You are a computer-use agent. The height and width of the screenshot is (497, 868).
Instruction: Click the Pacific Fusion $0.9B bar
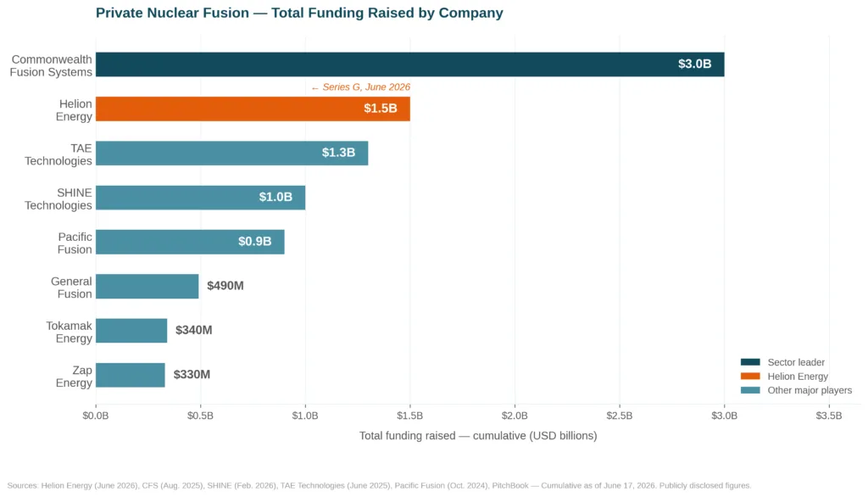coord(190,242)
